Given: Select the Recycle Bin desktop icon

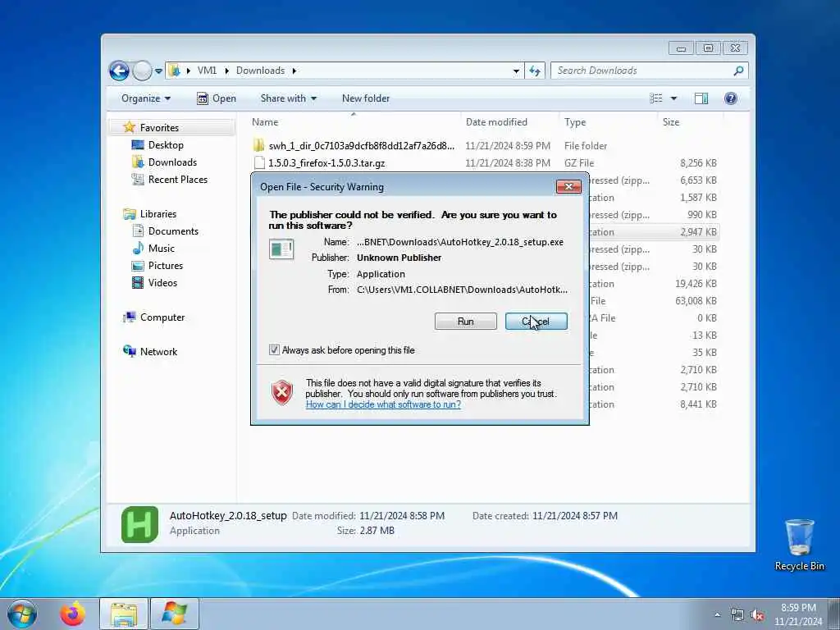Looking at the screenshot, I should click(x=799, y=545).
